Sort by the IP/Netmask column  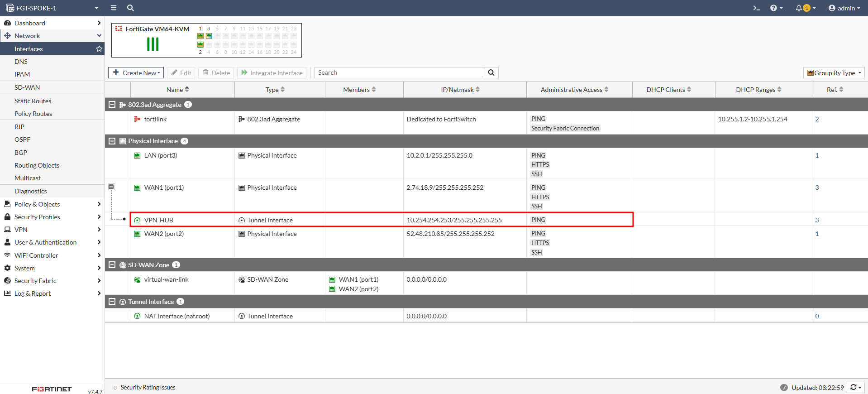click(x=460, y=90)
